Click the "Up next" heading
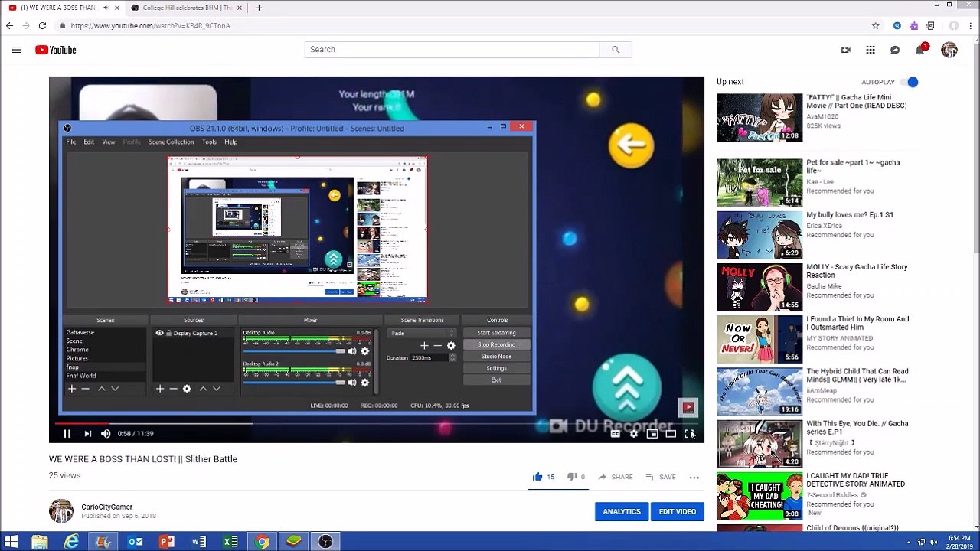980x551 pixels. pos(730,82)
